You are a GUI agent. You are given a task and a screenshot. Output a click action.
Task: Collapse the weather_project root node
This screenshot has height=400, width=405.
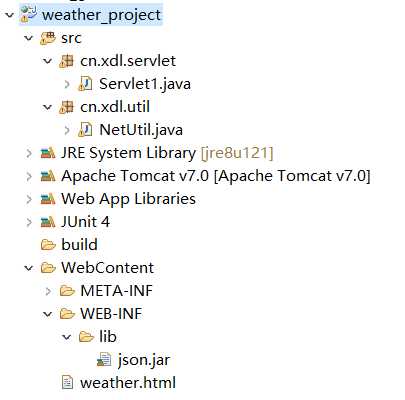10,15
